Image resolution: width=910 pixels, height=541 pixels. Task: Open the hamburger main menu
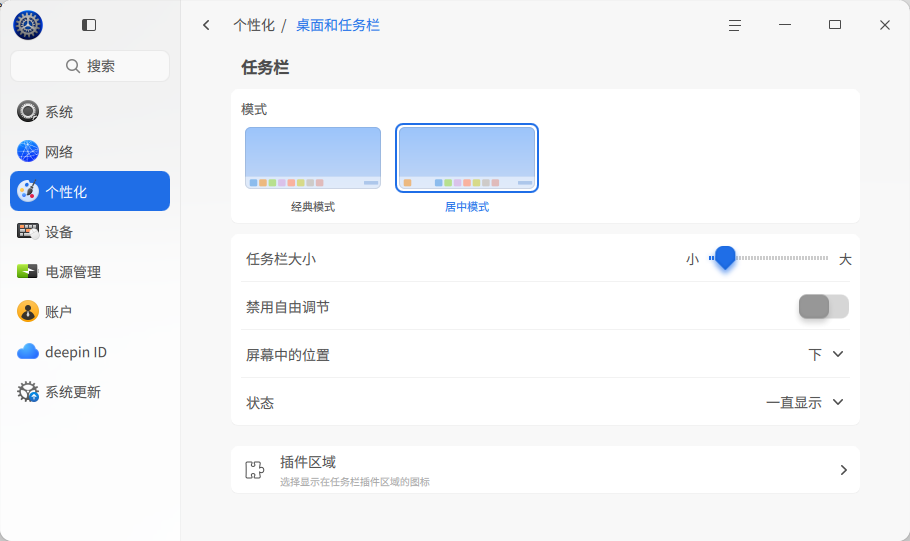tap(735, 25)
